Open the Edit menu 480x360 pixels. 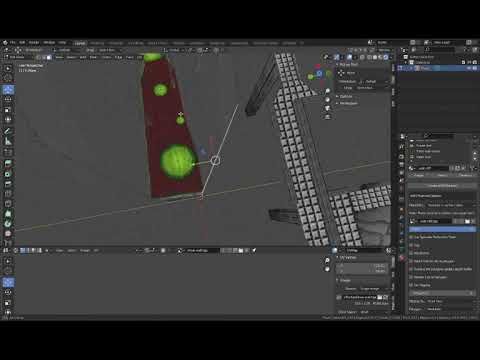pos(22,43)
